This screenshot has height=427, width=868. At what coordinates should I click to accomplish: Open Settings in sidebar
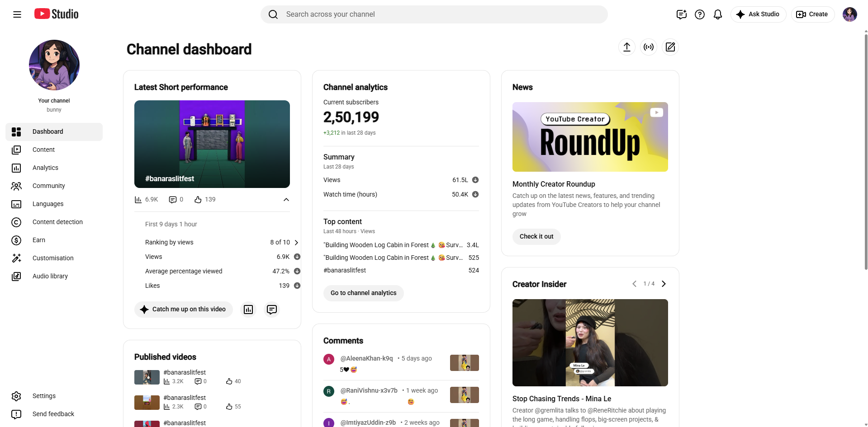click(54, 396)
